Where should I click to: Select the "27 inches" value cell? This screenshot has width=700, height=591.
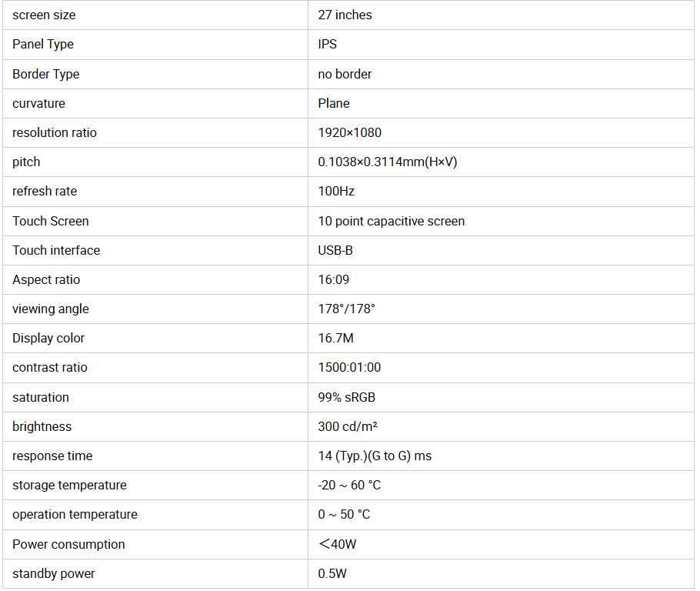[x=345, y=15]
